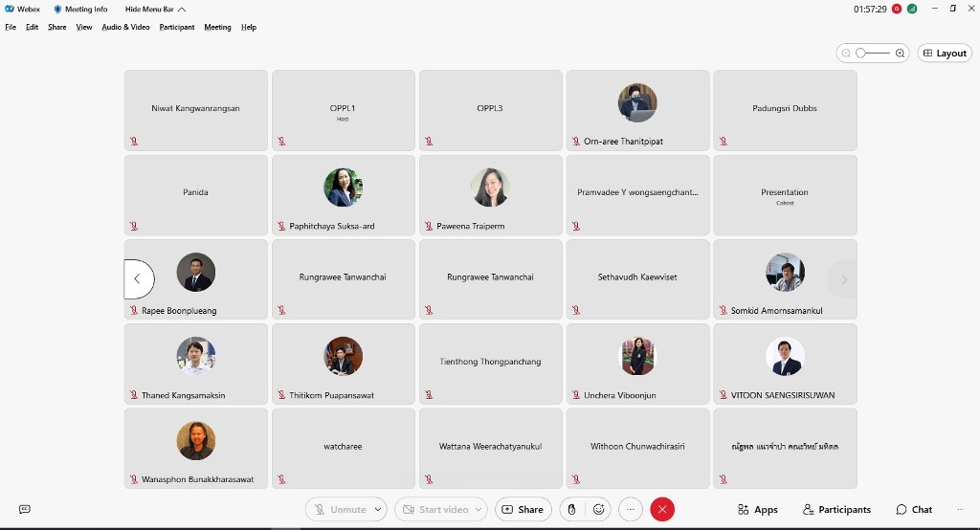Click the green network status icon

click(912, 9)
